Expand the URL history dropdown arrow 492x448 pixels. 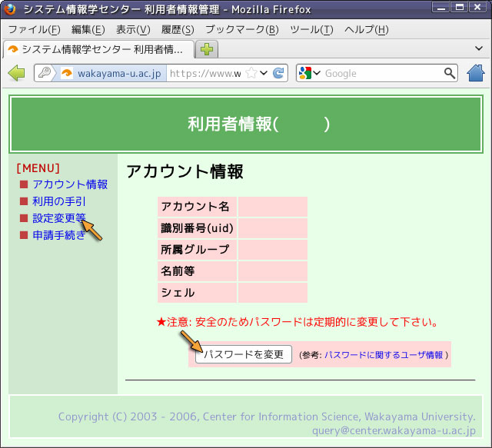click(x=264, y=74)
